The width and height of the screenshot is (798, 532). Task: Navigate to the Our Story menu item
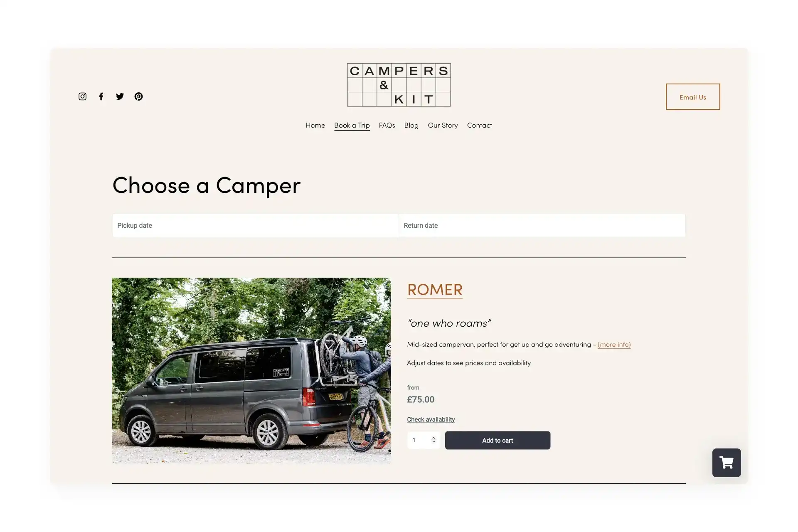tap(442, 125)
